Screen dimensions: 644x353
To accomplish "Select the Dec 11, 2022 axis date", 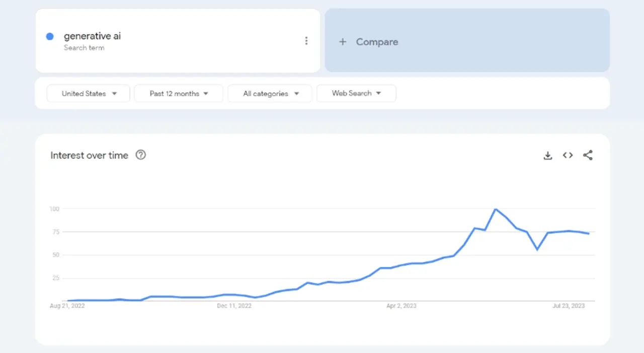I will pyautogui.click(x=234, y=306).
